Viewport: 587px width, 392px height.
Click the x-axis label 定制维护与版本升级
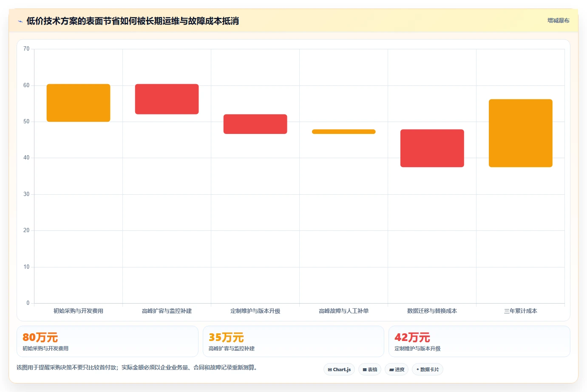(x=255, y=311)
